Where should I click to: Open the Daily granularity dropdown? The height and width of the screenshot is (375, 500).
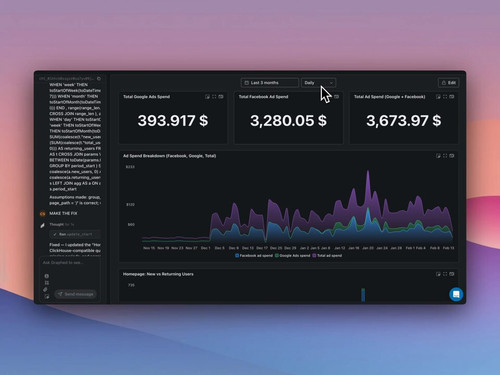(x=319, y=83)
